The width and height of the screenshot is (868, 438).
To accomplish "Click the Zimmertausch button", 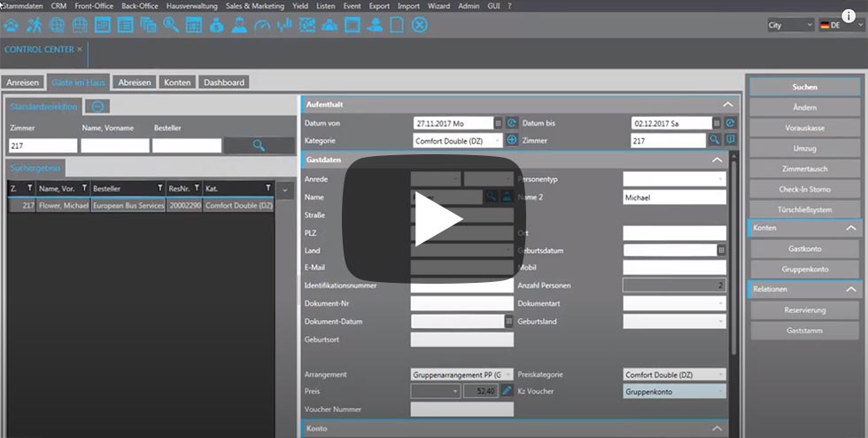I will click(x=804, y=168).
